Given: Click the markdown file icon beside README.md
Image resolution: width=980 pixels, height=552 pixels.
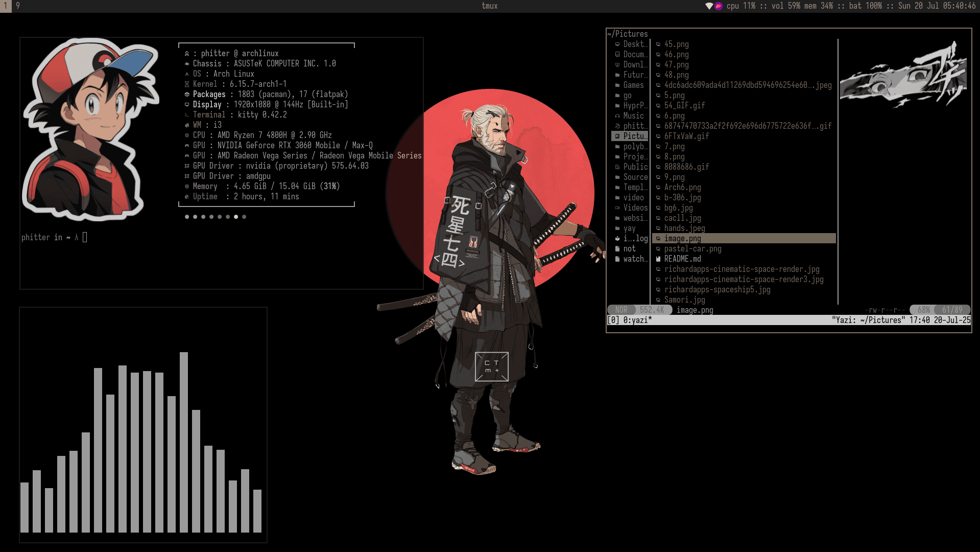Looking at the screenshot, I should point(658,259).
